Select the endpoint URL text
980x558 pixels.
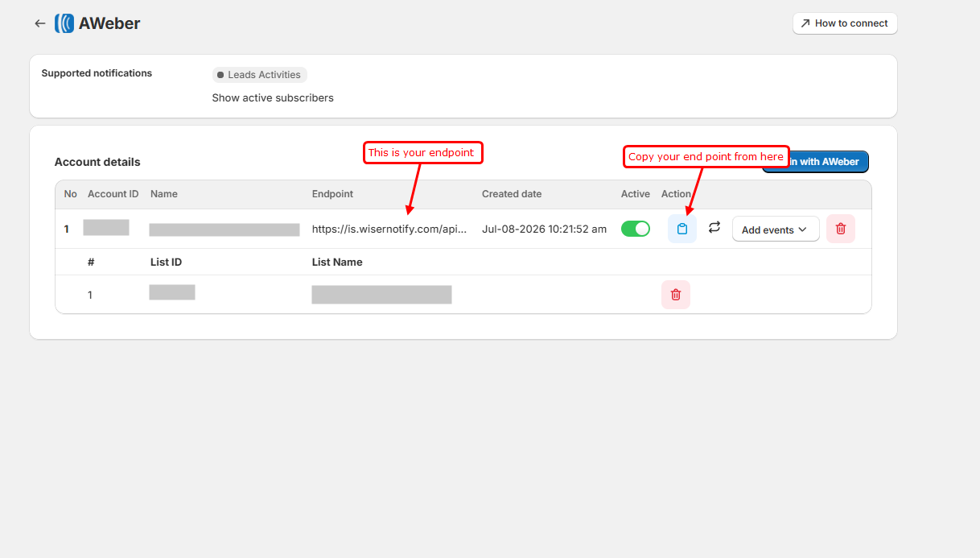click(389, 229)
